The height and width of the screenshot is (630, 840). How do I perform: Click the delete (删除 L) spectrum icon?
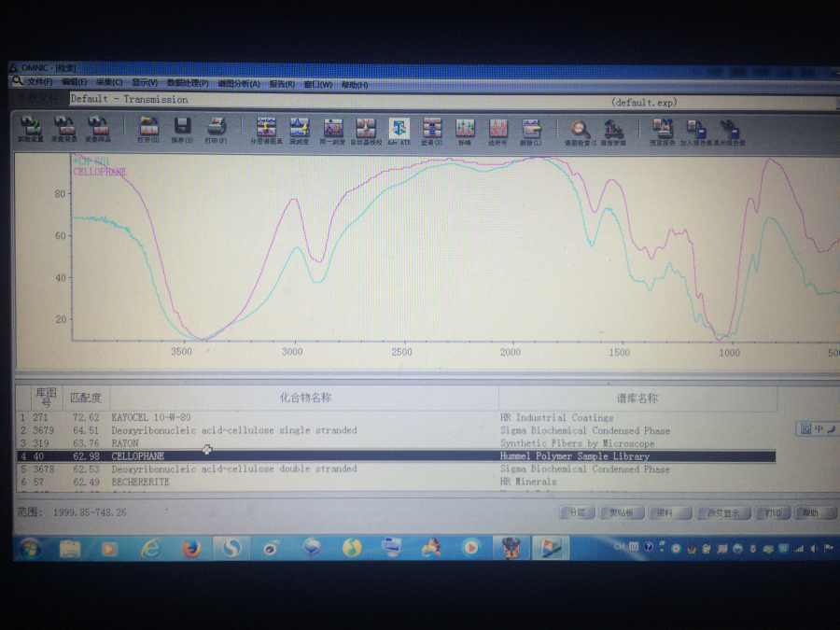tap(531, 132)
